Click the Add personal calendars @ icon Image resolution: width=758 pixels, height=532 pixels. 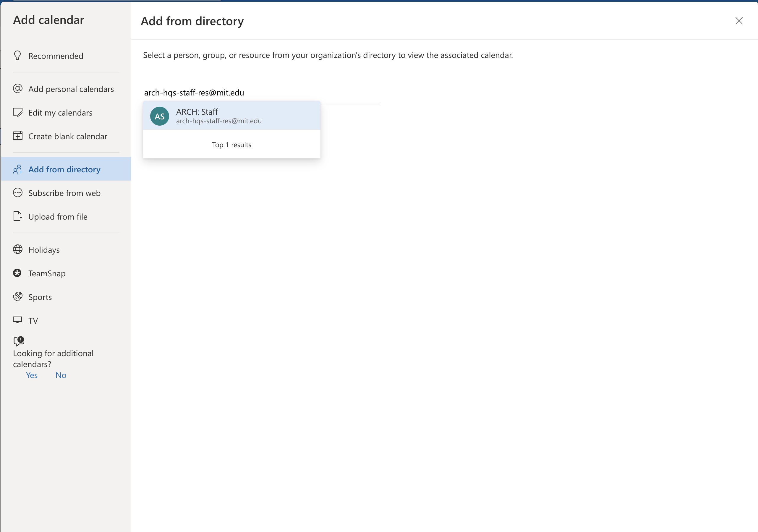[x=17, y=88]
